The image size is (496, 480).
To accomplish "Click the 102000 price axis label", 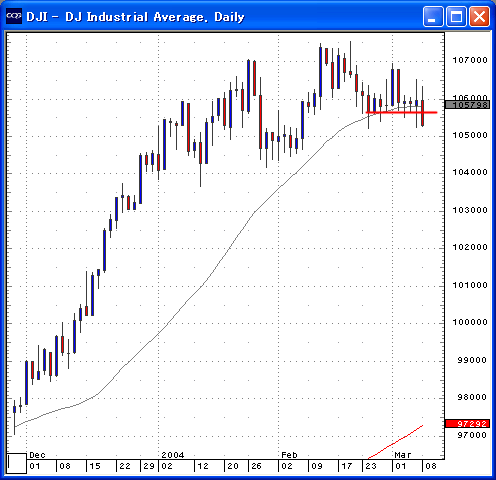I will pyautogui.click(x=470, y=247).
